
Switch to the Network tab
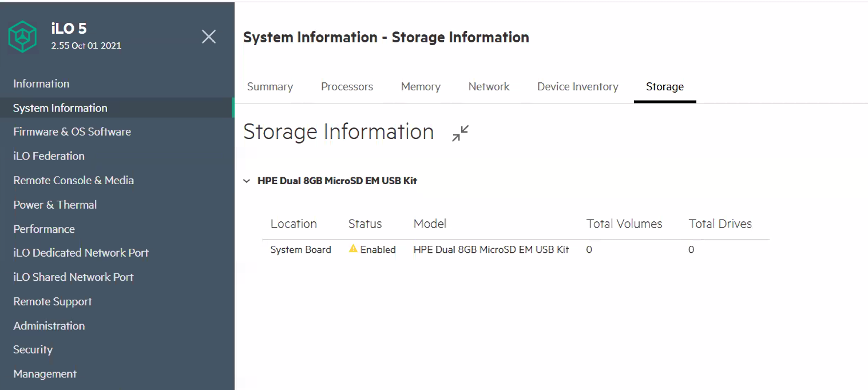(x=489, y=87)
